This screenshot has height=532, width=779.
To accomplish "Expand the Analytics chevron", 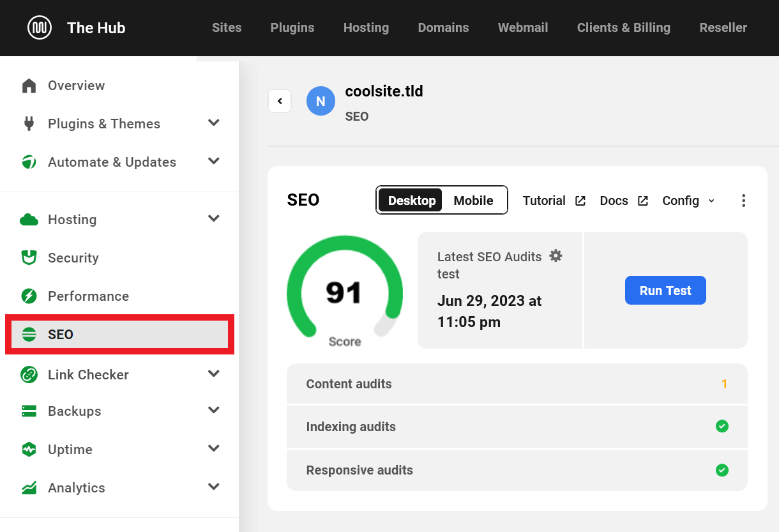I will point(214,487).
